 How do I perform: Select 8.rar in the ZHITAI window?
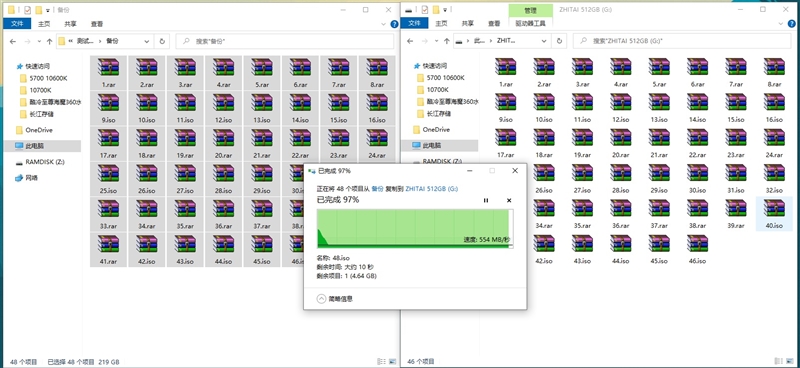coord(774,72)
